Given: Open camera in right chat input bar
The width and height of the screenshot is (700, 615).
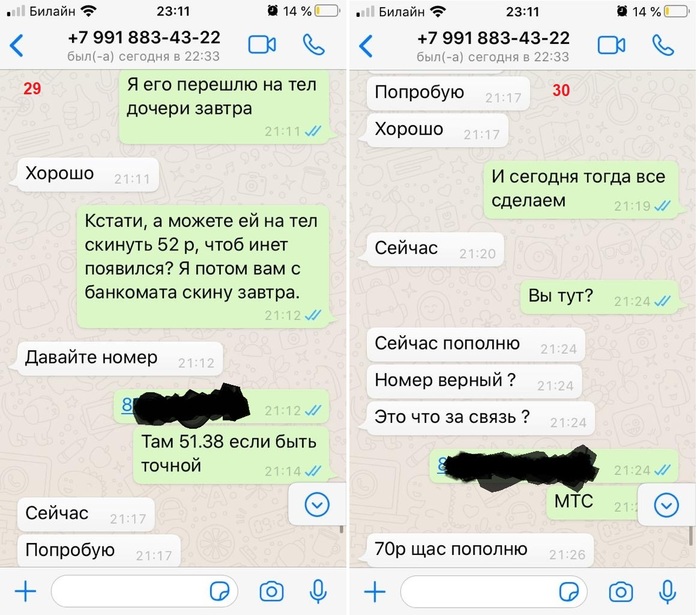Looking at the screenshot, I should [x=621, y=592].
